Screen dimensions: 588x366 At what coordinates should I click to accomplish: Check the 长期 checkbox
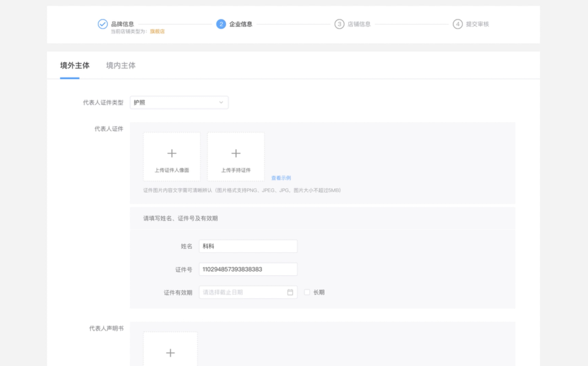click(x=307, y=292)
